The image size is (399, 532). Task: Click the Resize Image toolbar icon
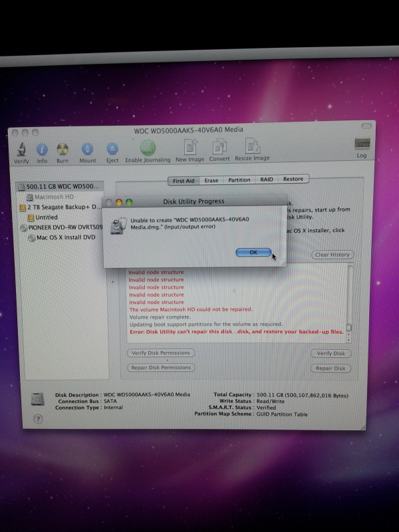pyautogui.click(x=253, y=146)
